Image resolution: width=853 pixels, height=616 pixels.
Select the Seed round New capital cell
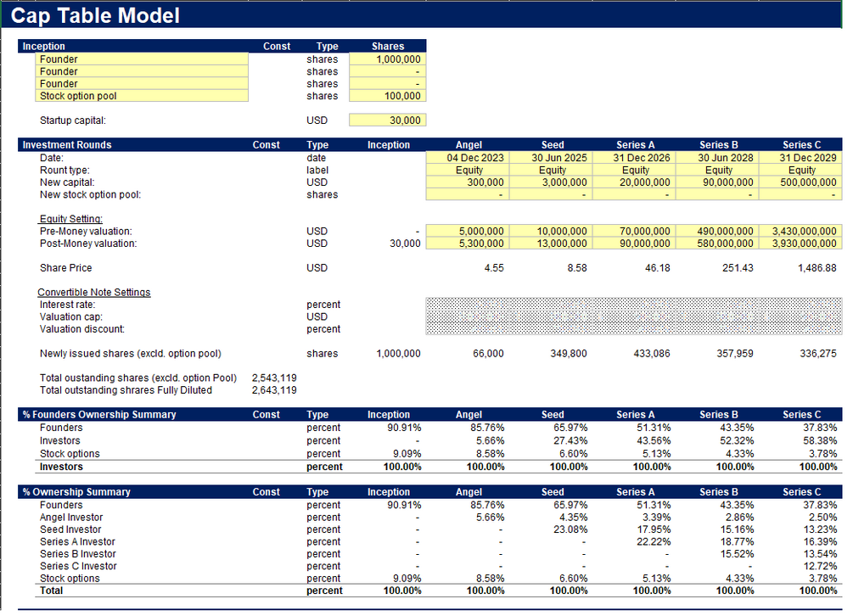tap(552, 182)
